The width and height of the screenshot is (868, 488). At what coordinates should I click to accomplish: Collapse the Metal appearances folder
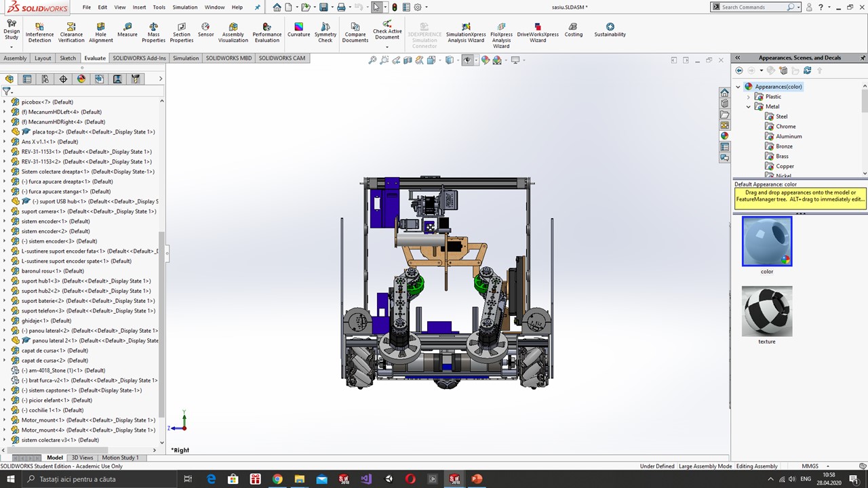point(749,106)
